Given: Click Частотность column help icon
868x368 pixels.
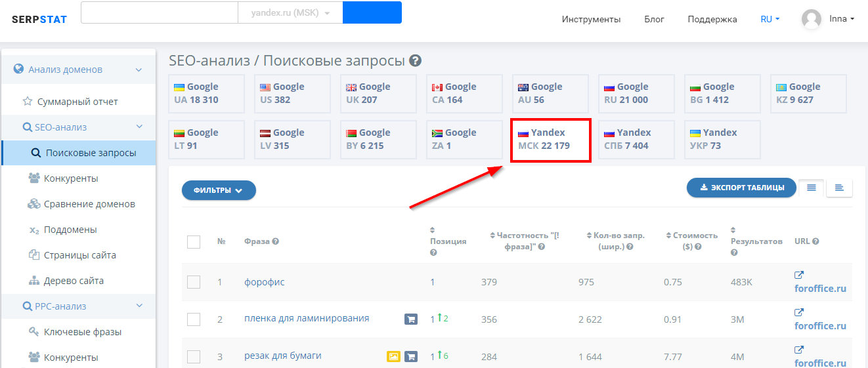Looking at the screenshot, I should point(542,247).
